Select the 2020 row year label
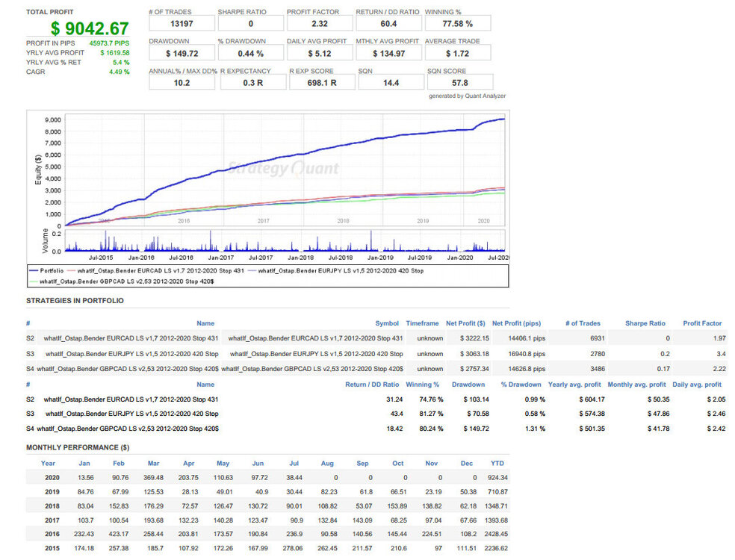 [x=52, y=478]
